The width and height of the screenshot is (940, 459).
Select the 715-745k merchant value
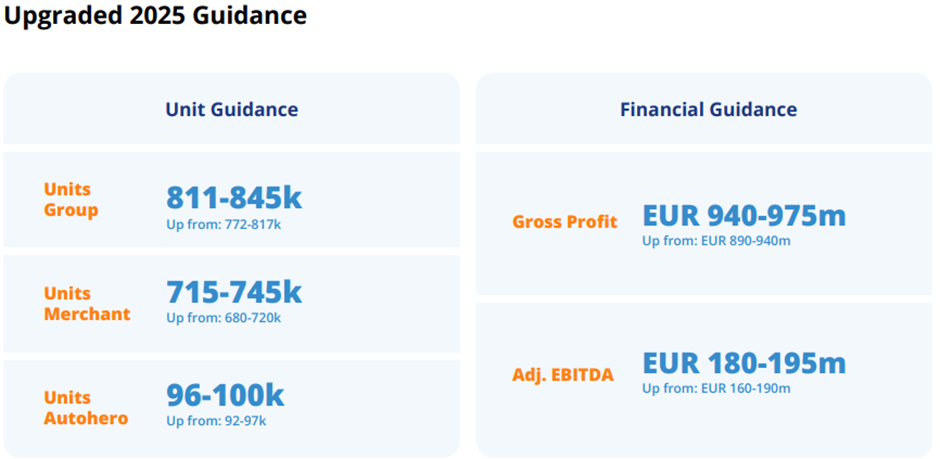(234, 292)
